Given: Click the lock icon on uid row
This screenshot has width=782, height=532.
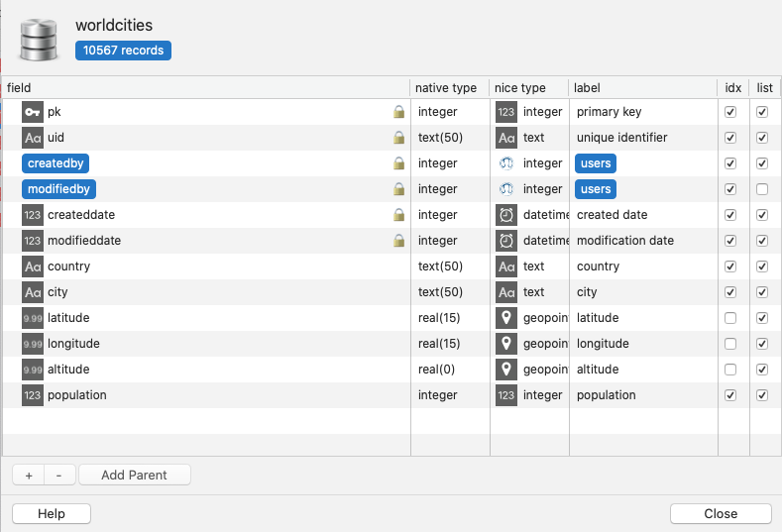Looking at the screenshot, I should pyautogui.click(x=398, y=138).
